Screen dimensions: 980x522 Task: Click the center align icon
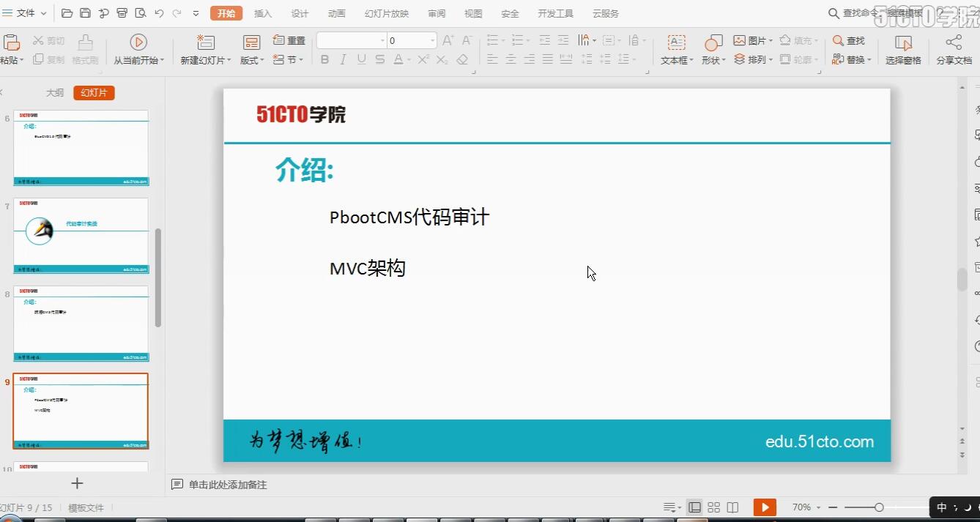click(511, 60)
